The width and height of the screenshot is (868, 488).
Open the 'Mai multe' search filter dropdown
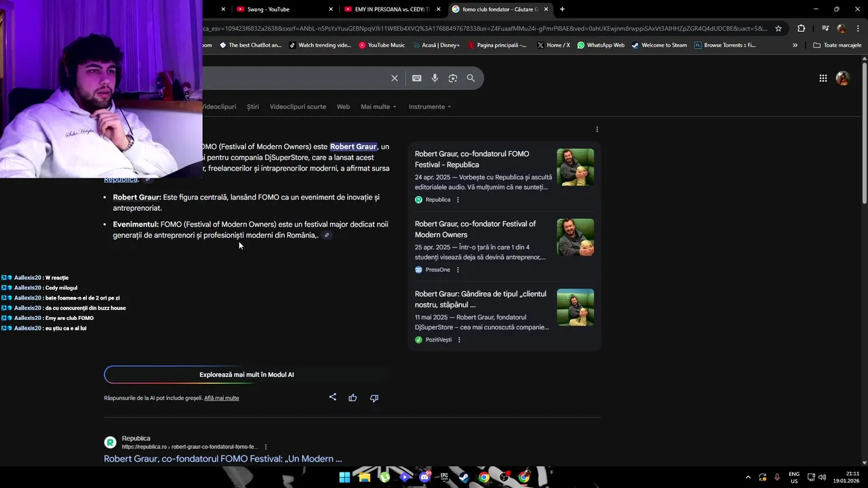tap(378, 106)
